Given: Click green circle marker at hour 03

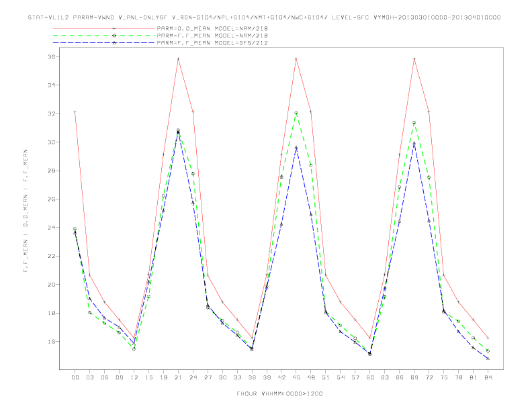Looking at the screenshot, I should (x=89, y=312).
